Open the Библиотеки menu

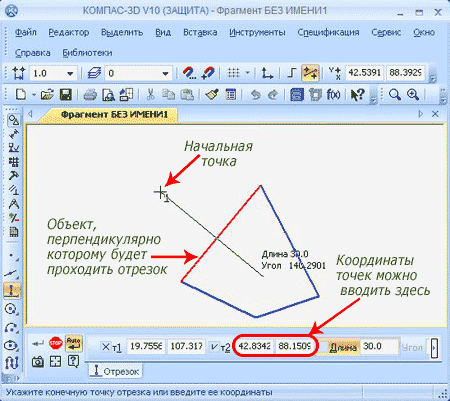click(x=87, y=53)
